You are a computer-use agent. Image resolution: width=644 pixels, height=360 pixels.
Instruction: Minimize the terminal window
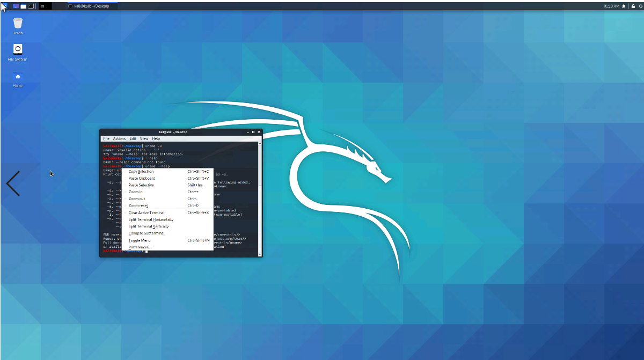pyautogui.click(x=247, y=132)
